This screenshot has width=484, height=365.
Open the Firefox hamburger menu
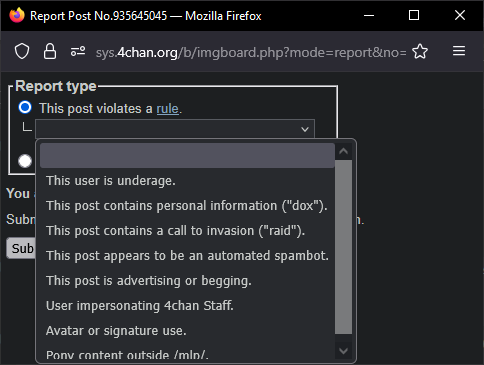point(459,51)
